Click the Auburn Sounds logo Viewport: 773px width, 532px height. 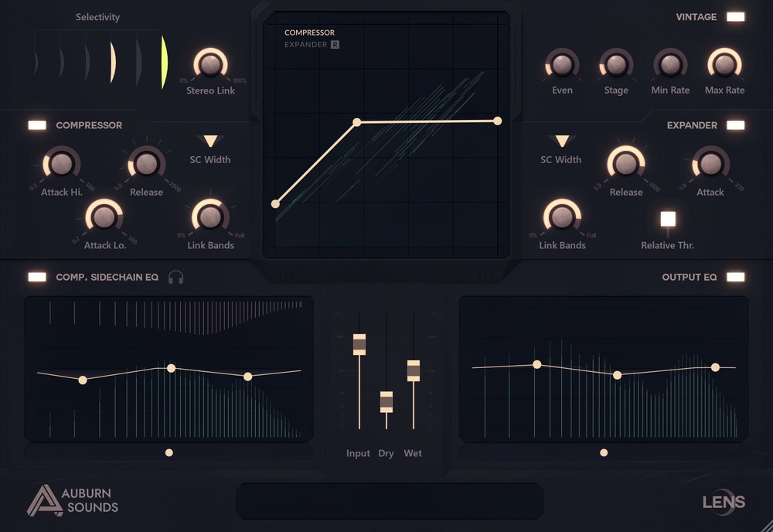73,500
